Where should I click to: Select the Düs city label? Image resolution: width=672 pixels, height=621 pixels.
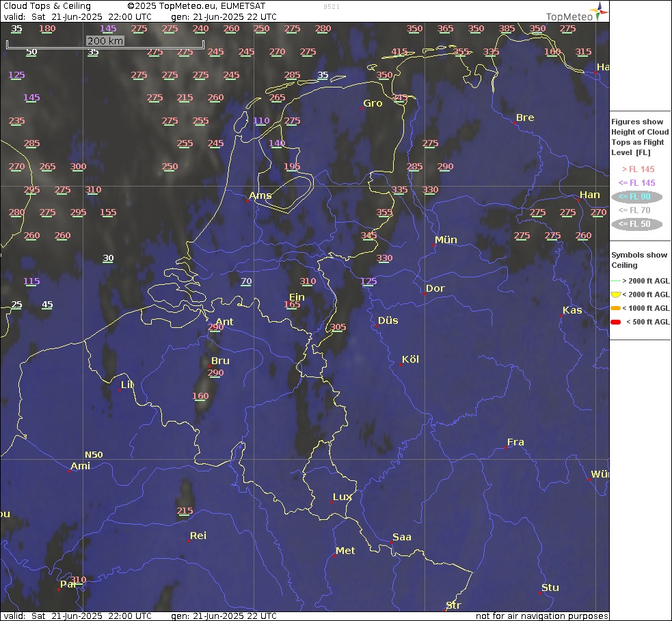pos(388,320)
